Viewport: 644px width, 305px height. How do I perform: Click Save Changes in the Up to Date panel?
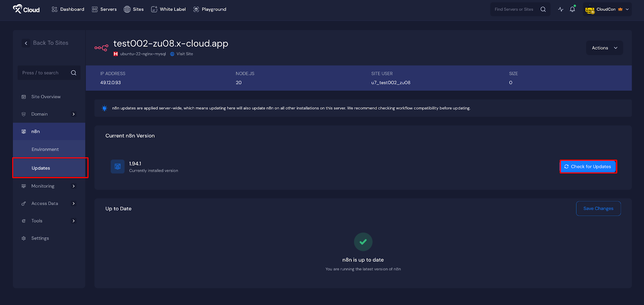point(598,208)
